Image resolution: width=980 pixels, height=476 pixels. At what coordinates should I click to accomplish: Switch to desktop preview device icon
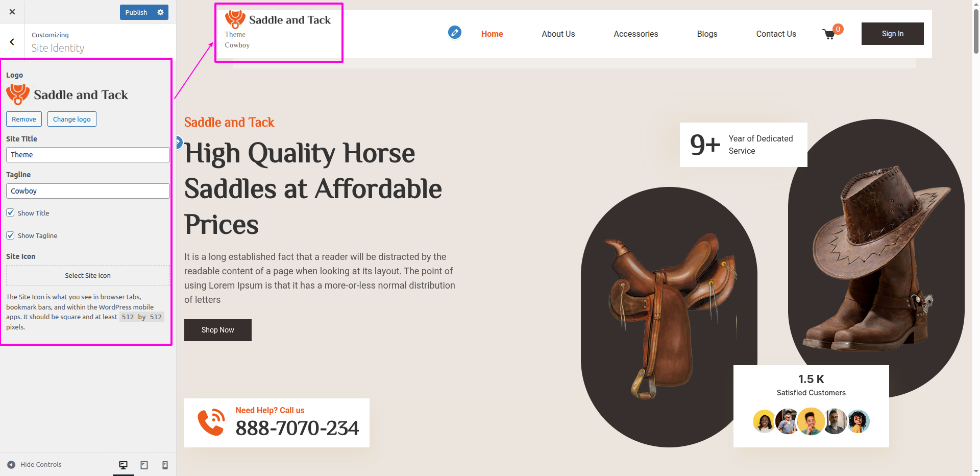point(123,465)
